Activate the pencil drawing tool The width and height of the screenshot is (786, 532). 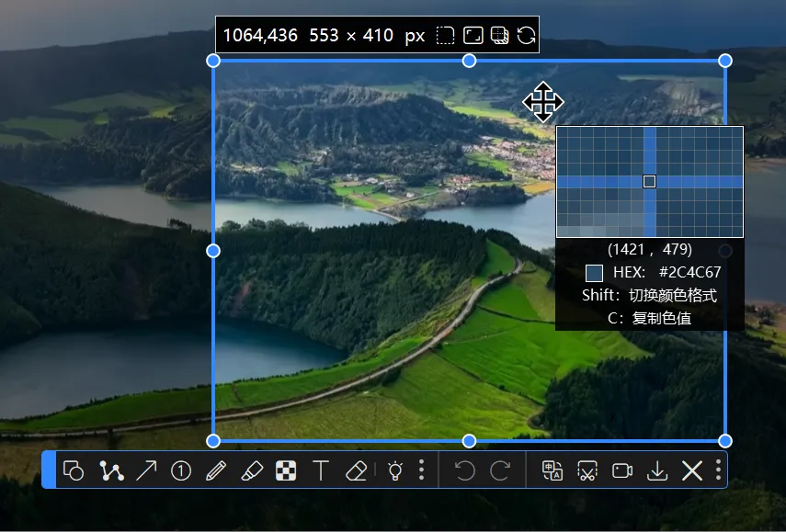216,470
